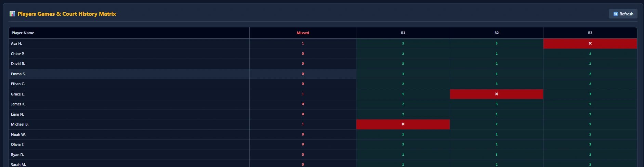Select player name Liam N.
Image resolution: width=644 pixels, height=167 pixels.
(x=17, y=114)
